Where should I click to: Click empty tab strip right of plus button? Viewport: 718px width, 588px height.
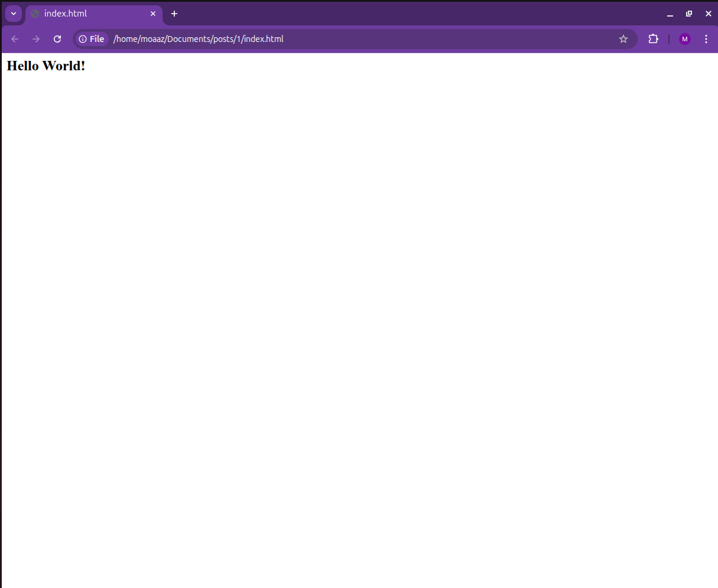coord(414,13)
